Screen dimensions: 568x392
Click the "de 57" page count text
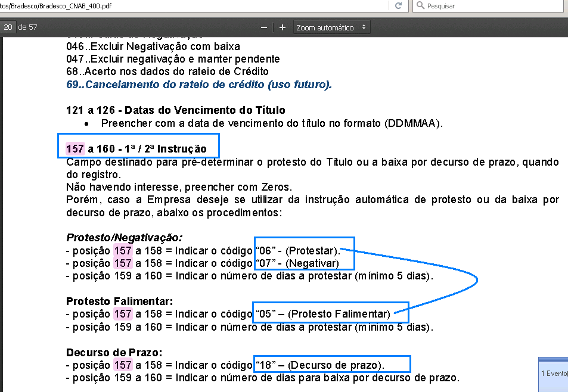pyautogui.click(x=27, y=27)
